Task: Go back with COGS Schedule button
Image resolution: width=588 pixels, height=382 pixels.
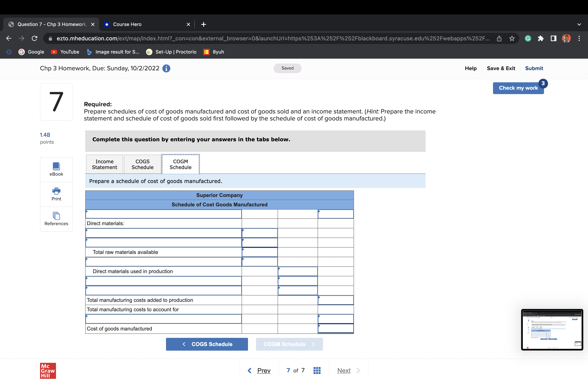Action: tap(207, 344)
